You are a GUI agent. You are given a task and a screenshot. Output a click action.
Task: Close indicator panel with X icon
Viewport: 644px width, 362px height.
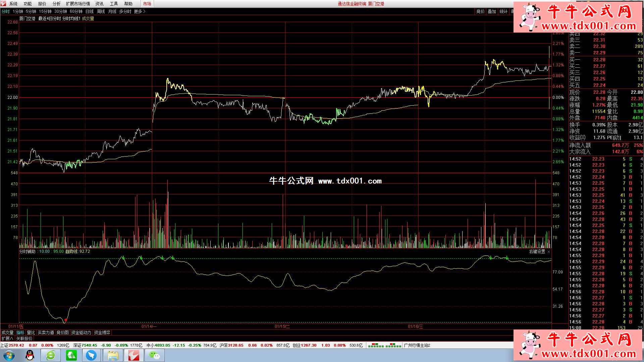[x=549, y=252]
